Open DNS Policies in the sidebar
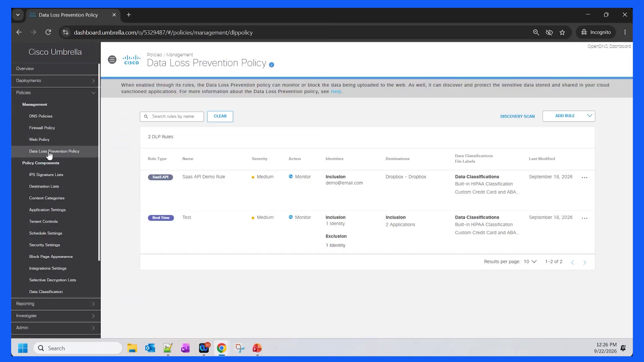Viewport: 644px width, 362px height. [x=41, y=116]
